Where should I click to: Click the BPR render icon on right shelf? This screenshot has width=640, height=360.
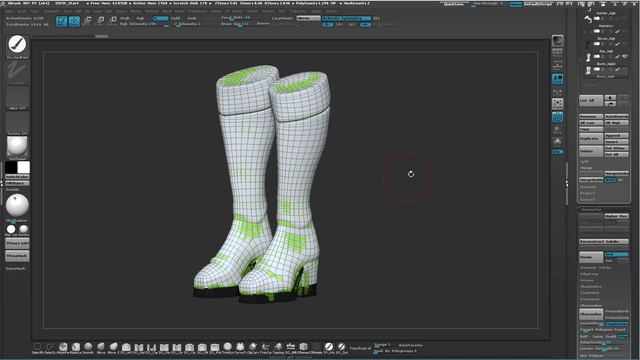point(558,41)
